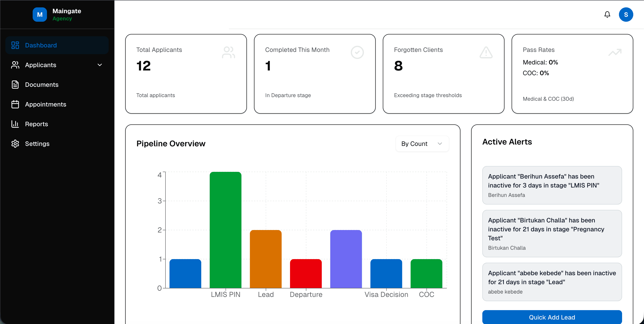Click the checkmark icon on Completed This Month

point(357,52)
